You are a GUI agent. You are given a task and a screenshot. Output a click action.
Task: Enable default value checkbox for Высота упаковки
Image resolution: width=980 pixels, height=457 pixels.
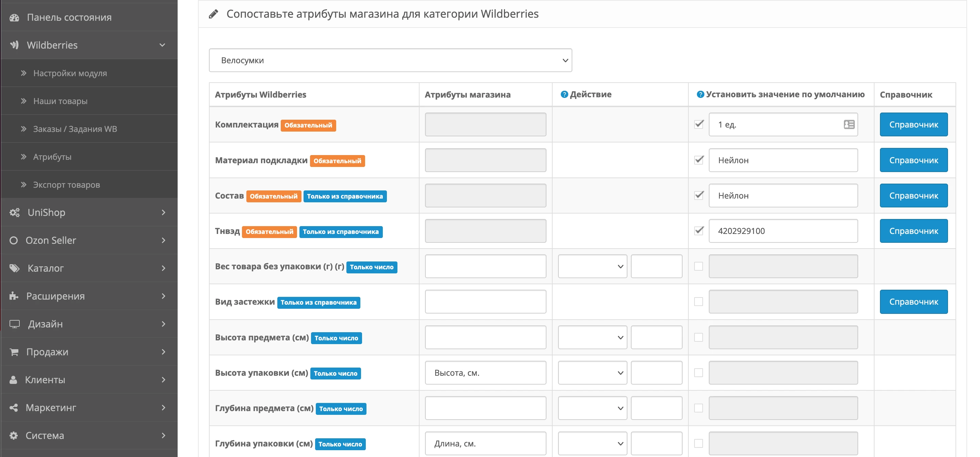pyautogui.click(x=699, y=373)
